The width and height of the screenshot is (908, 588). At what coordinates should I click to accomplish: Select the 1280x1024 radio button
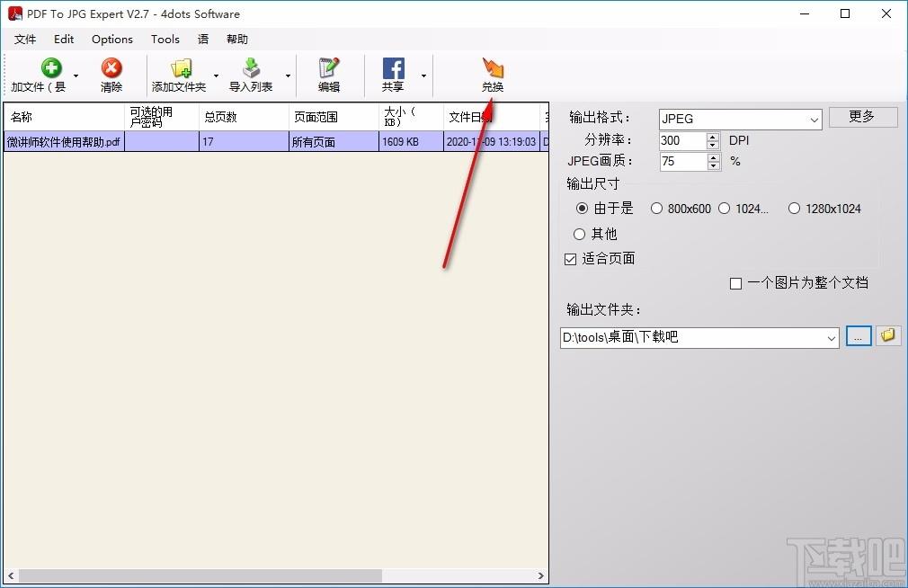pyautogui.click(x=794, y=208)
